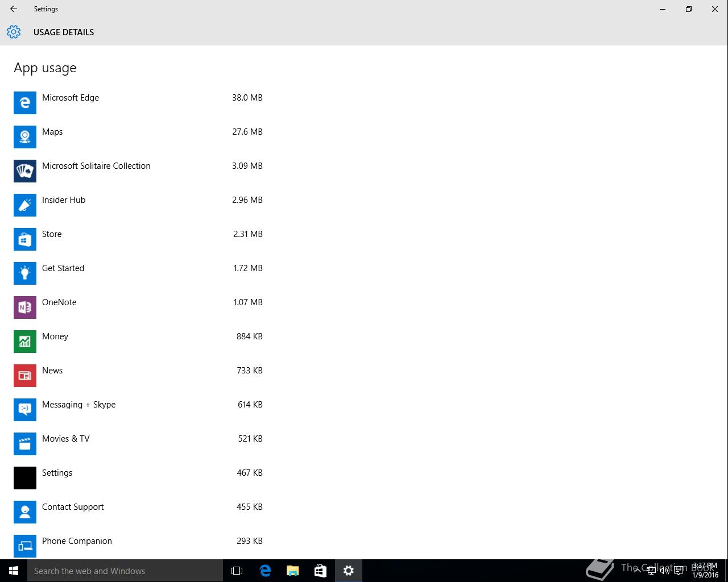This screenshot has width=728, height=582.
Task: Open Store from the taskbar
Action: tap(321, 571)
